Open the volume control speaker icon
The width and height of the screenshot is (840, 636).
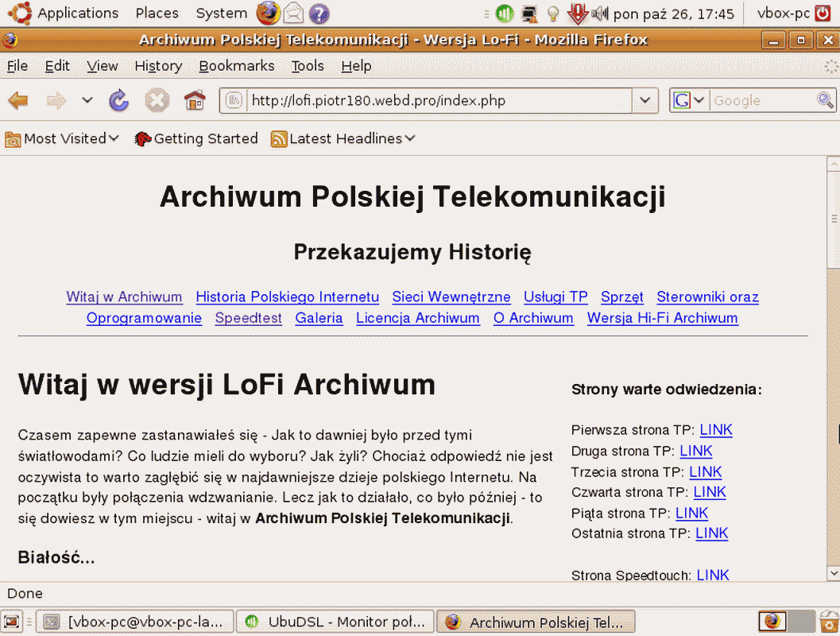point(600,13)
